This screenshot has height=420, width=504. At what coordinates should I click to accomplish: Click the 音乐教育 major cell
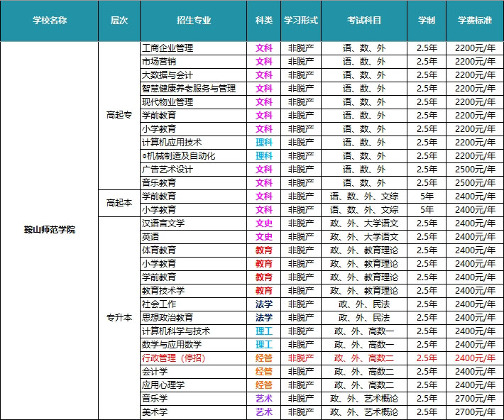(194, 183)
